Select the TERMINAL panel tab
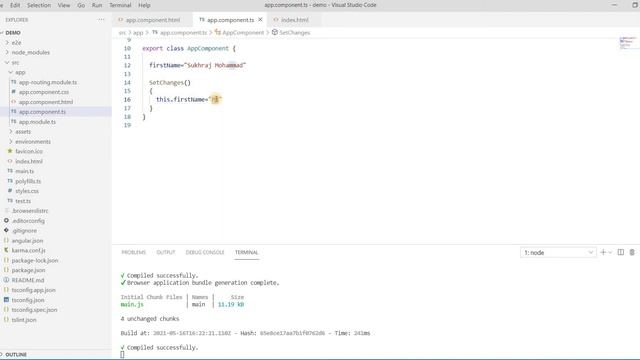This screenshot has height=360, width=640. [x=247, y=252]
